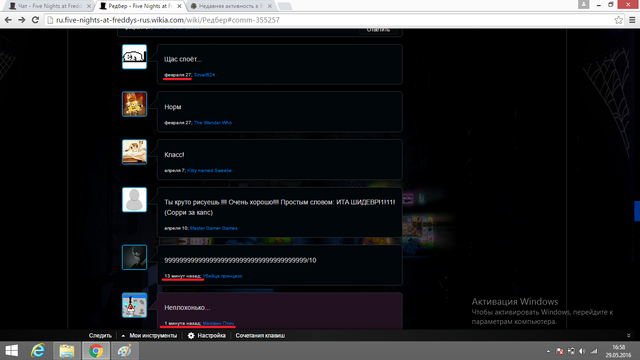Reload the page with the refresh icon

click(x=35, y=20)
